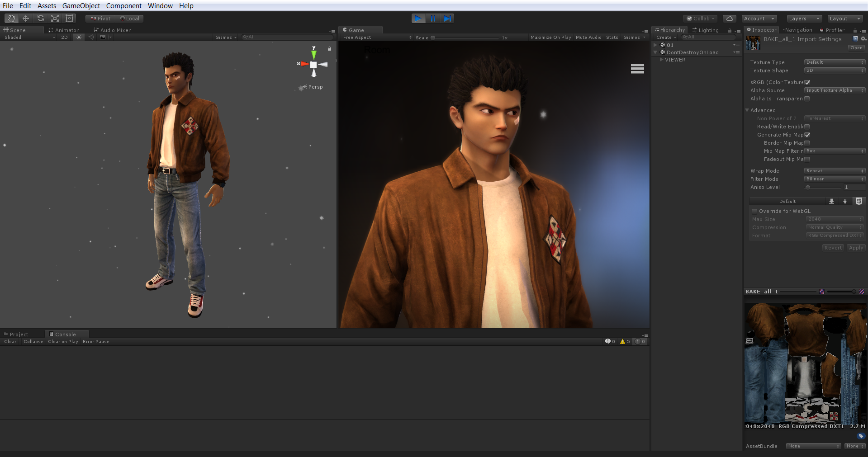
Task: Open the Layers dropdown
Action: 804,19
